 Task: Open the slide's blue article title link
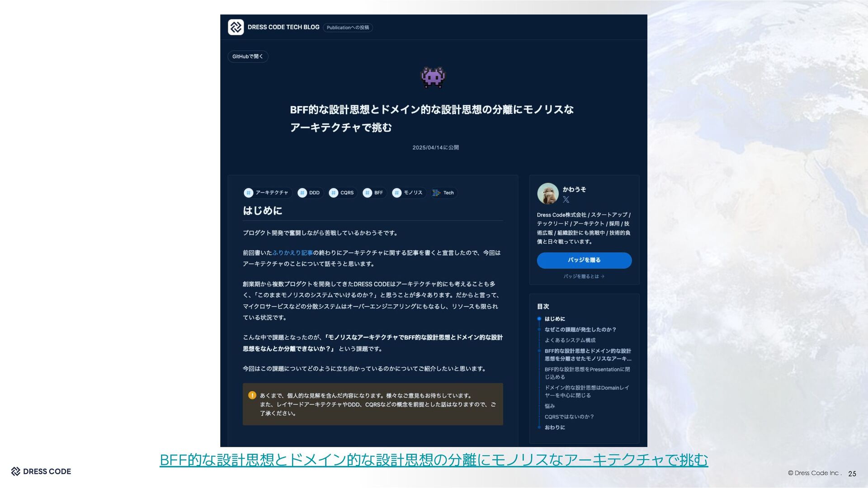pos(434,460)
